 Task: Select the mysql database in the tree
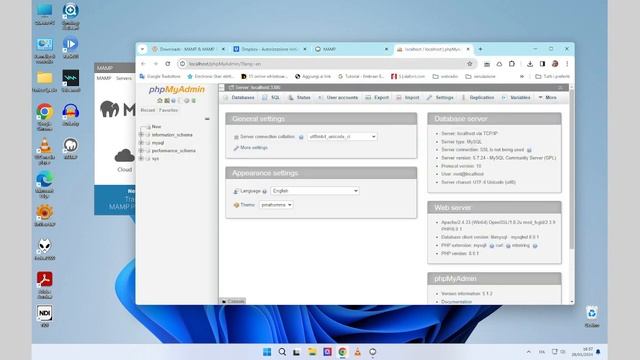158,143
